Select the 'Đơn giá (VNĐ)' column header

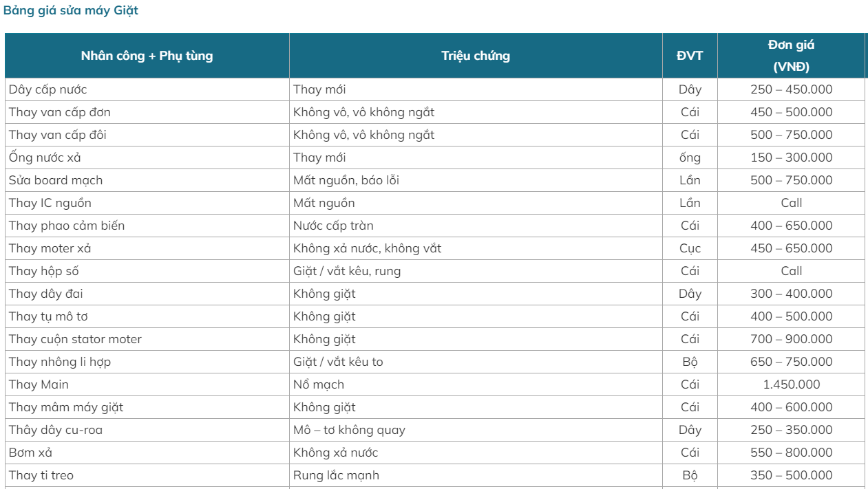tap(791, 56)
